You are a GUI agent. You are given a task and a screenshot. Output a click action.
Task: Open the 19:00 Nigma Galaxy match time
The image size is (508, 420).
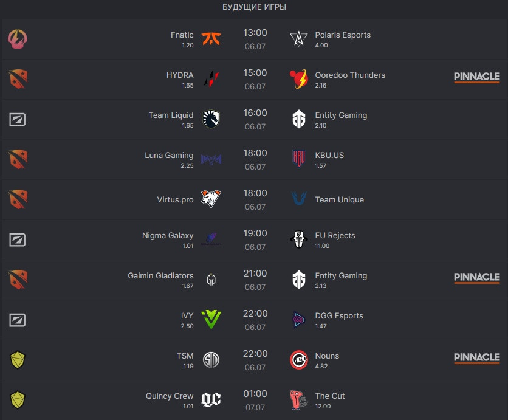(x=255, y=233)
